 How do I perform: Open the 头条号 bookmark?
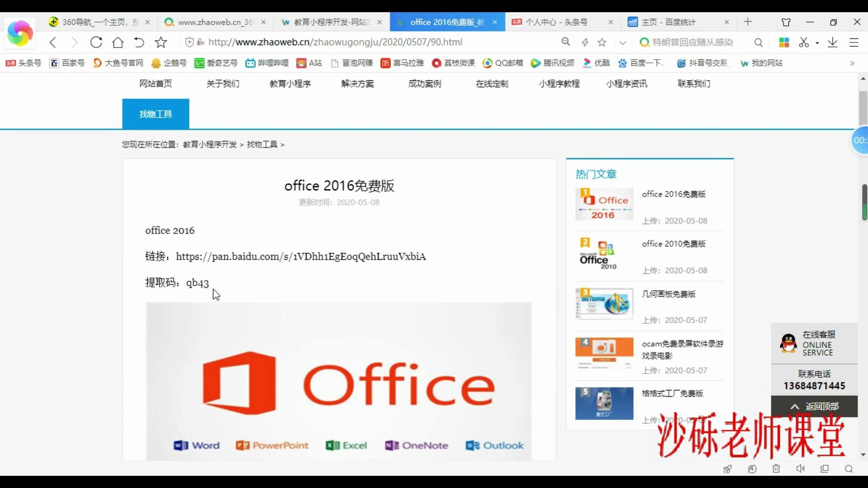[24, 63]
